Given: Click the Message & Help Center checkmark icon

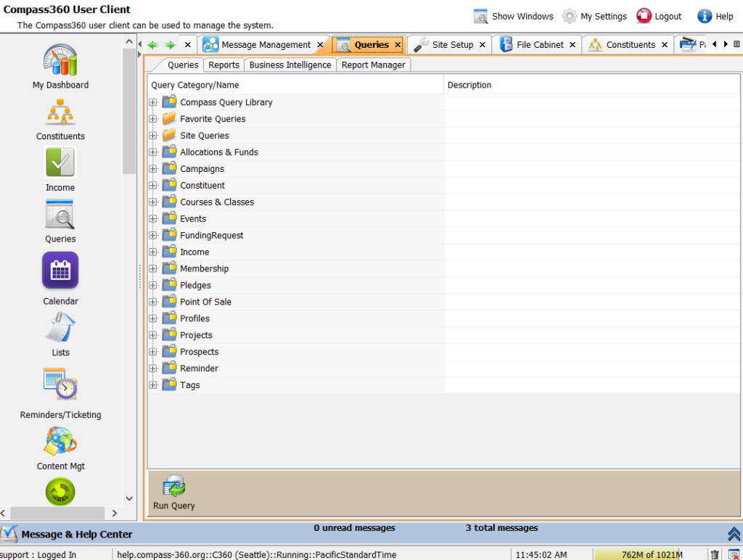Looking at the screenshot, I should point(9,534).
